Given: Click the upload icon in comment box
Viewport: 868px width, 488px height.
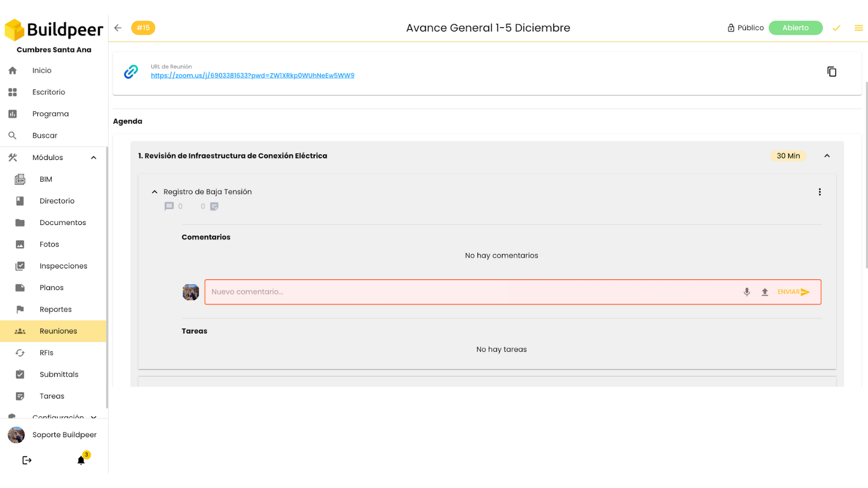Looking at the screenshot, I should 765,292.
